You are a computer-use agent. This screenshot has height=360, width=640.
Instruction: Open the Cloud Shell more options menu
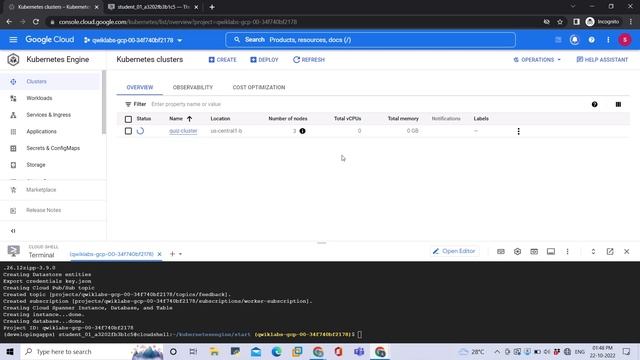coord(567,251)
